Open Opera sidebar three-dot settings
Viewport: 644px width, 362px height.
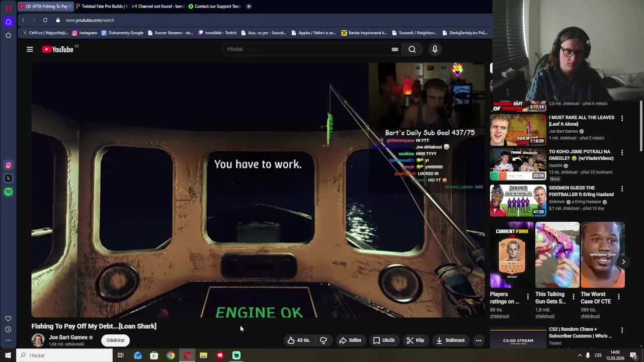[8, 340]
